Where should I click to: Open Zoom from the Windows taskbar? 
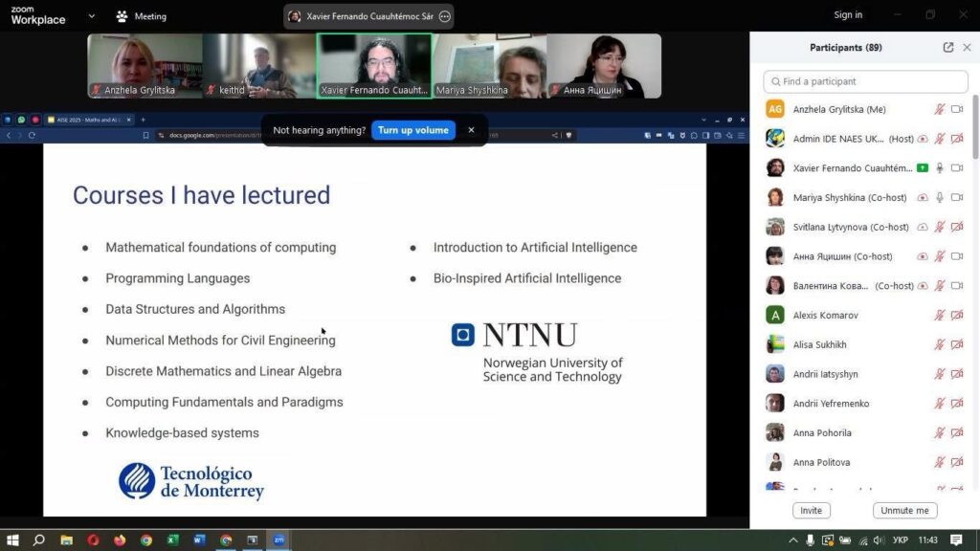pyautogui.click(x=278, y=540)
